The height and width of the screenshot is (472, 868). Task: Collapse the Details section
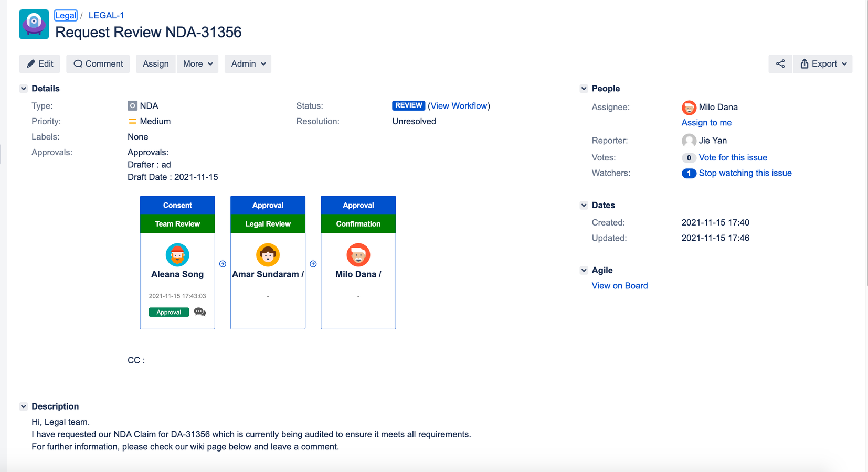point(24,89)
